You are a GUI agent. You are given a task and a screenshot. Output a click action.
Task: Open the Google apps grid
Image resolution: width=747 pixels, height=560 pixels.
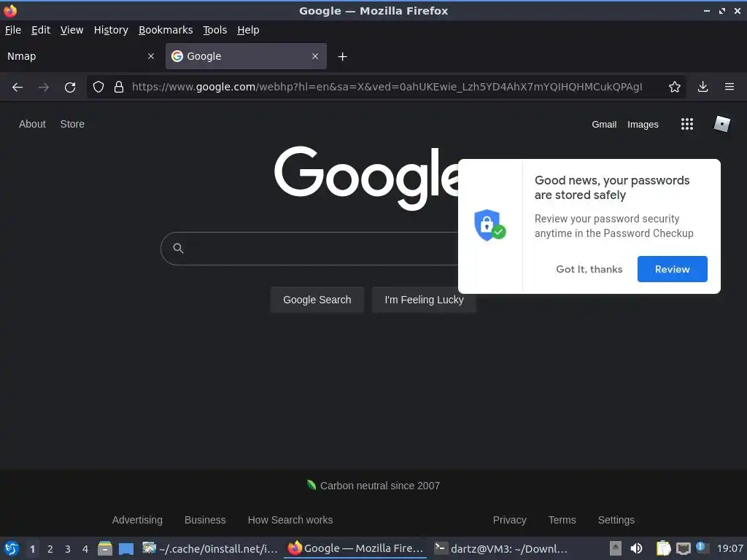687,124
